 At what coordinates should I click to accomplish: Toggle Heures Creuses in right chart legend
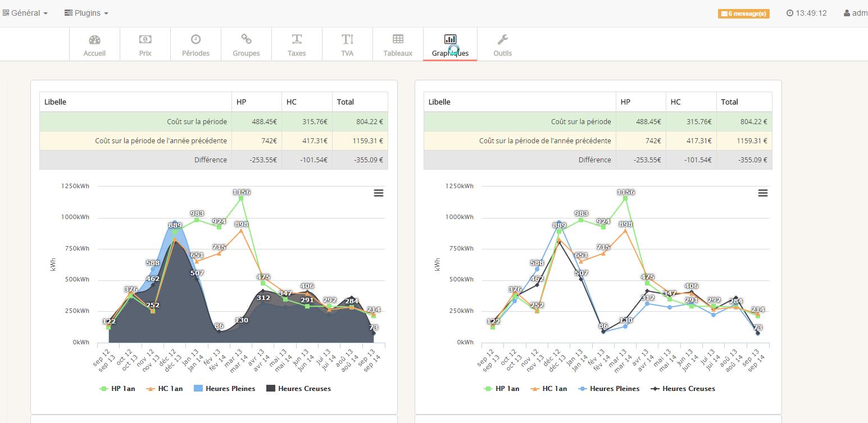click(x=683, y=388)
